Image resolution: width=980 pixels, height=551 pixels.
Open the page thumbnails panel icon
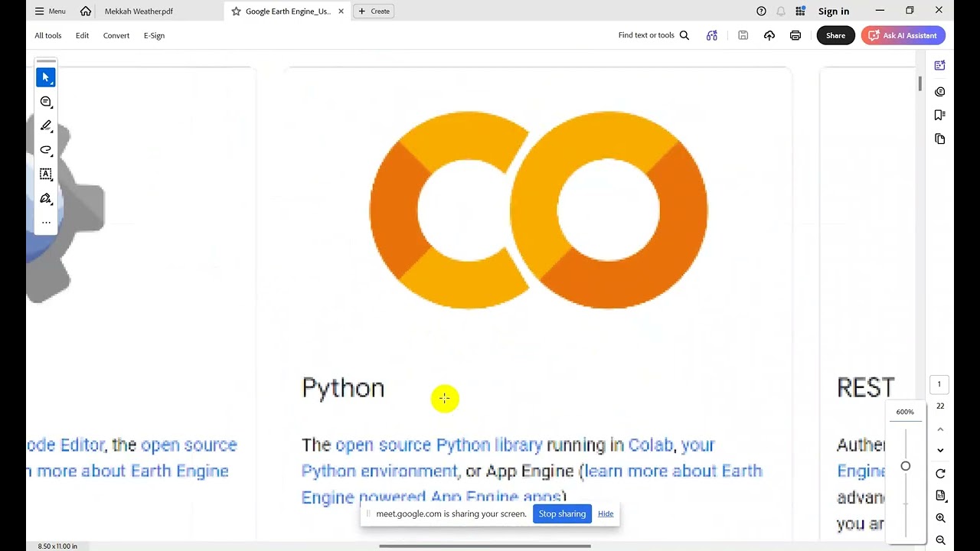pos(940,139)
